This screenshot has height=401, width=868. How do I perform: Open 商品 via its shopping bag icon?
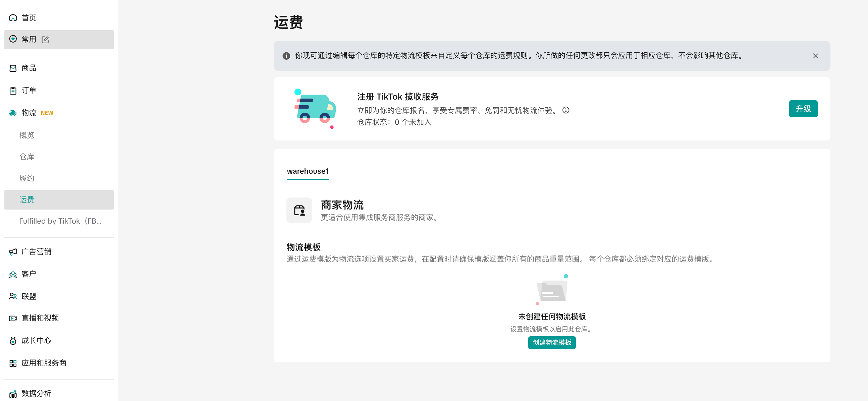[13, 68]
